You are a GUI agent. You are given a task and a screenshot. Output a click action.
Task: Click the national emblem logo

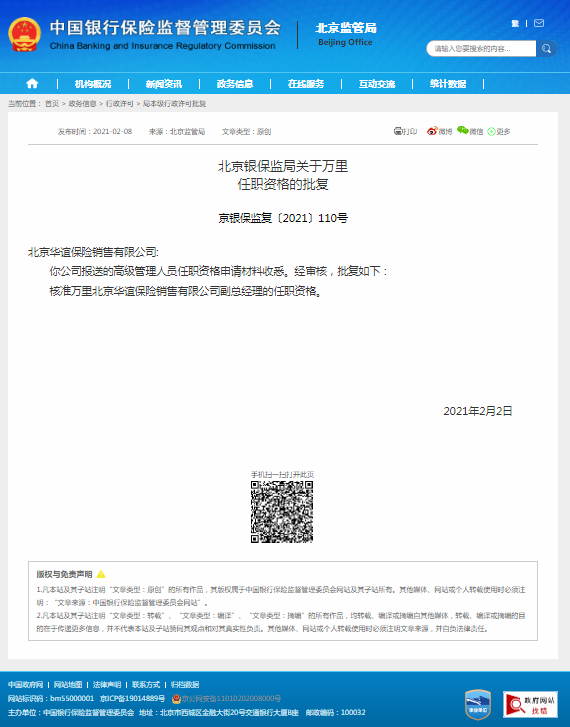click(25, 34)
